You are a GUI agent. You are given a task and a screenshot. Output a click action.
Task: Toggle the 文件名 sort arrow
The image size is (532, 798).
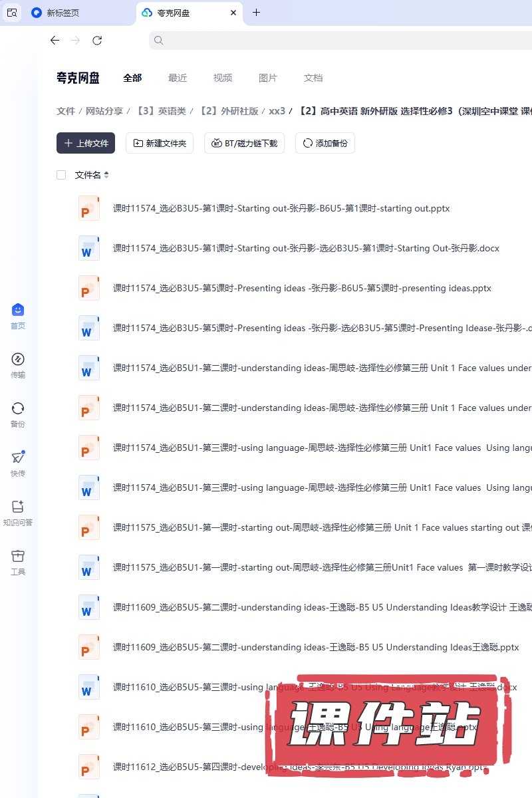(x=106, y=175)
